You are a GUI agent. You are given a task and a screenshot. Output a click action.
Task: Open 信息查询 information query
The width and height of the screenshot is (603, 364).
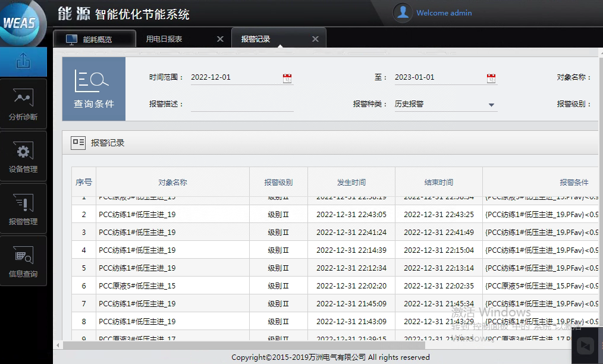point(23,261)
